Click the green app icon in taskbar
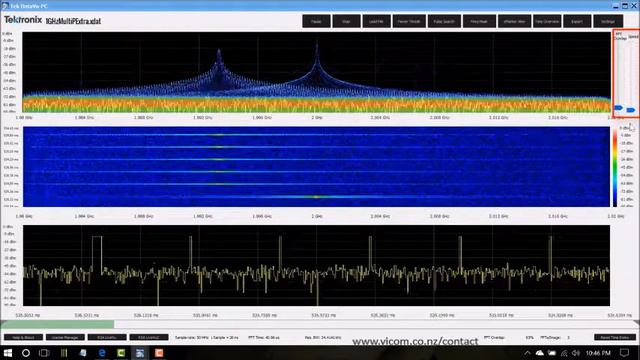The width and height of the screenshot is (640, 360). pyautogui.click(x=121, y=353)
